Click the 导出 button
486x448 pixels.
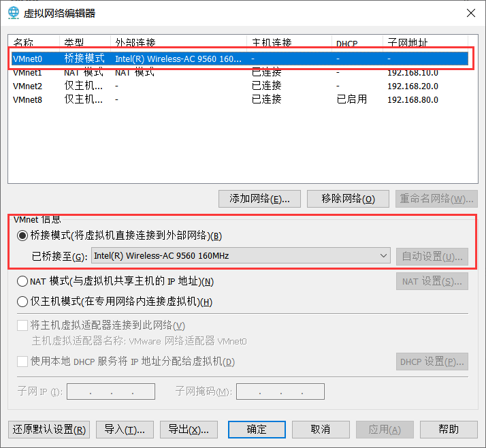(189, 430)
